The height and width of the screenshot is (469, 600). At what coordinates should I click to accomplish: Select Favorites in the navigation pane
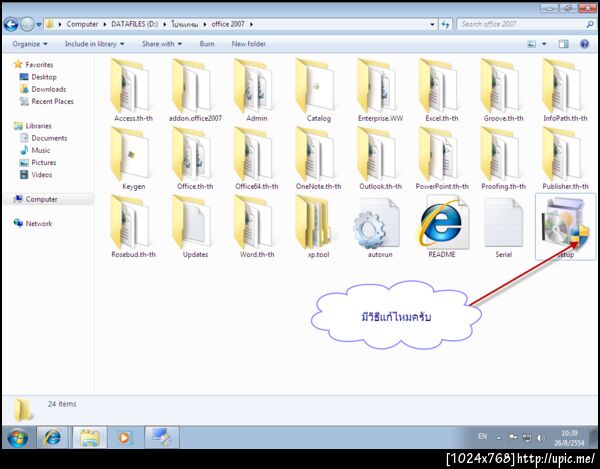tap(33, 65)
